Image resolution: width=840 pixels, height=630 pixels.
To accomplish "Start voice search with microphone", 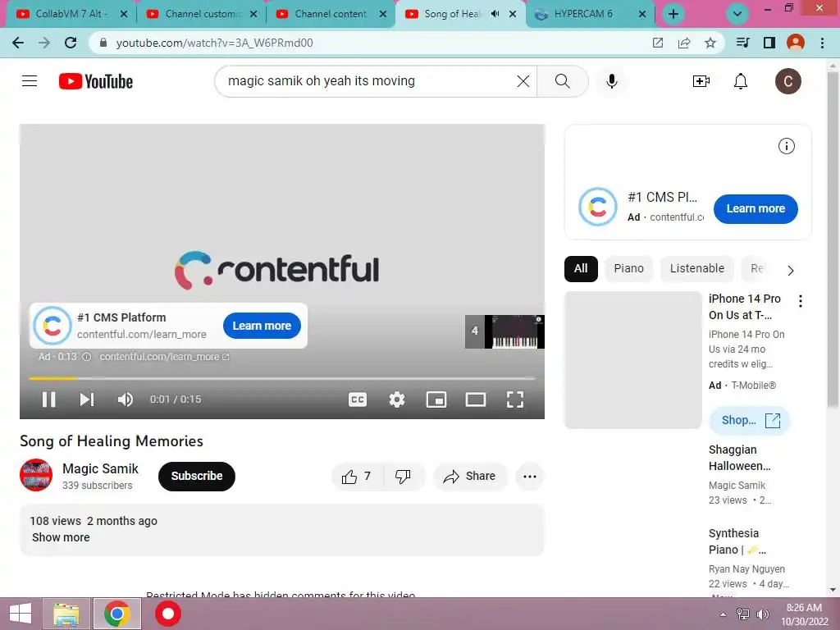I will tap(612, 81).
